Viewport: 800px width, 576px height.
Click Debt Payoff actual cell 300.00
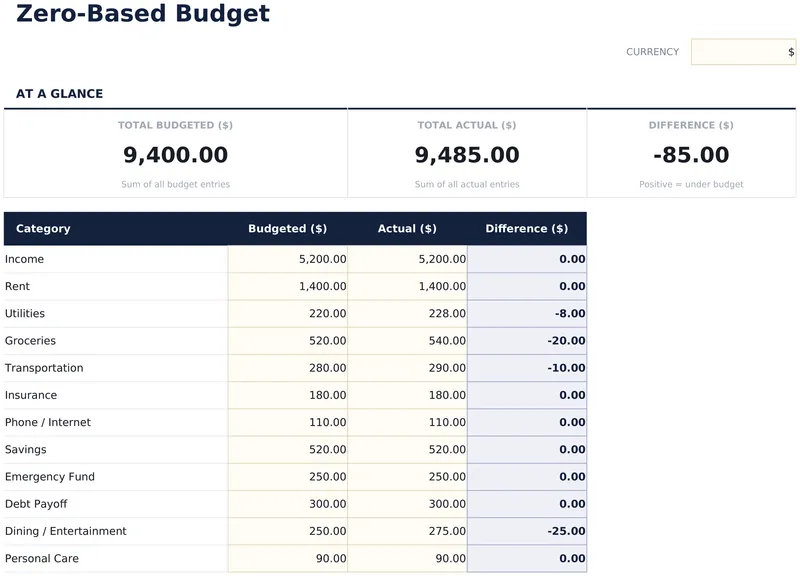coord(407,504)
